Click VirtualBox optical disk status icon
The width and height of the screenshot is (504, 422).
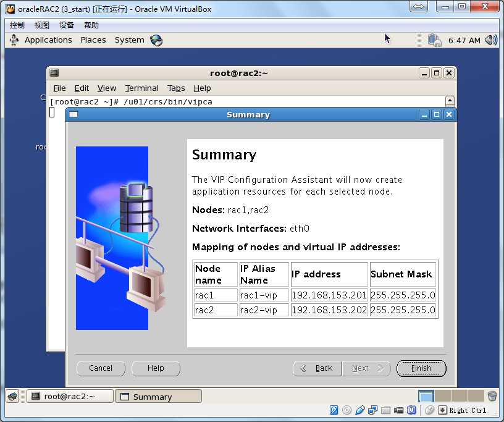pos(347,410)
